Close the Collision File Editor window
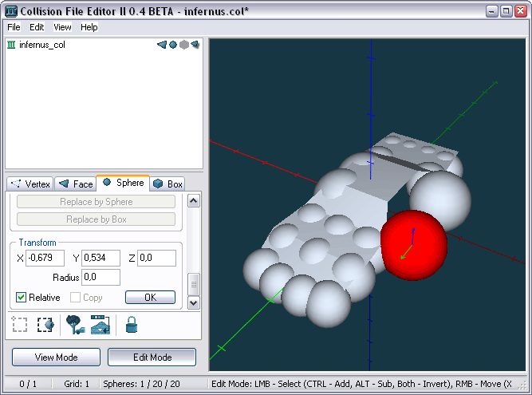Viewport: 532px width, 395px height. tap(521, 11)
